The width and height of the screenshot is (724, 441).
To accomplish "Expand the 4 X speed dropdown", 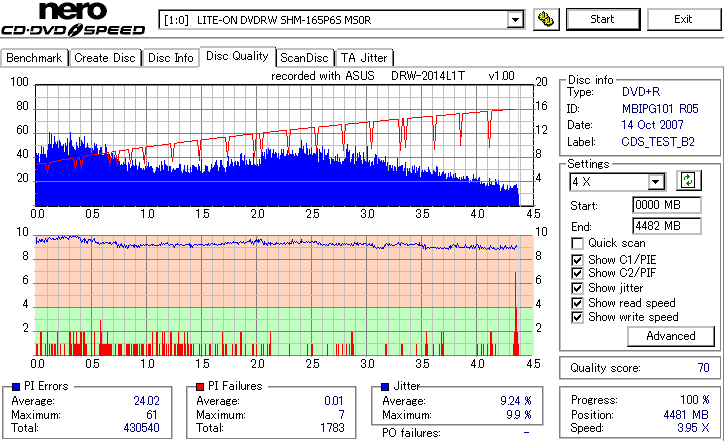I will point(655,182).
